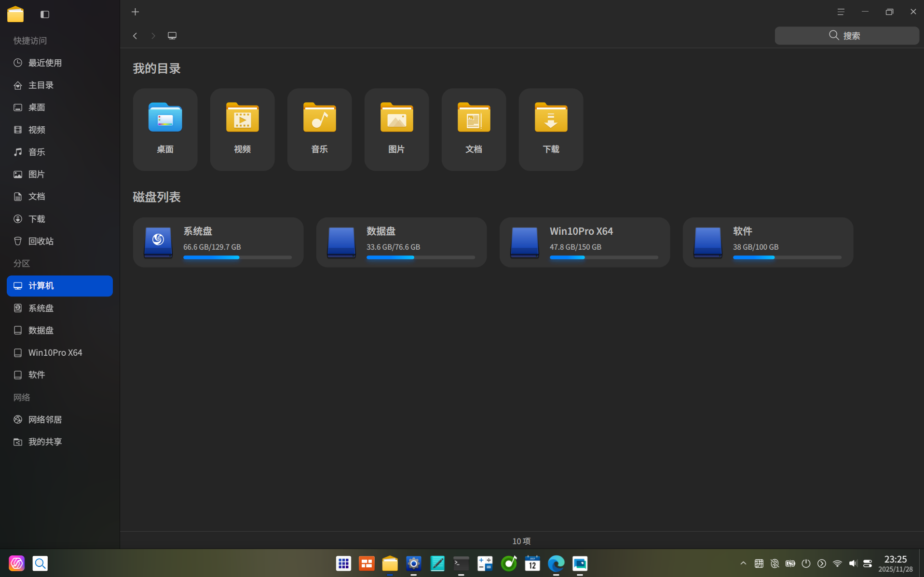Click the search field
The width and height of the screenshot is (924, 577).
tap(846, 36)
